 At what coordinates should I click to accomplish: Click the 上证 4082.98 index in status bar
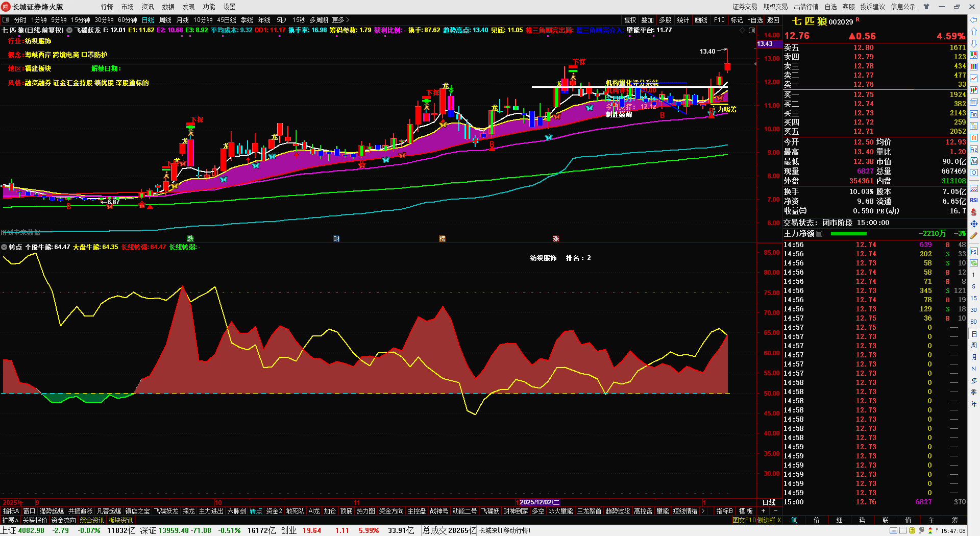(x=23, y=530)
